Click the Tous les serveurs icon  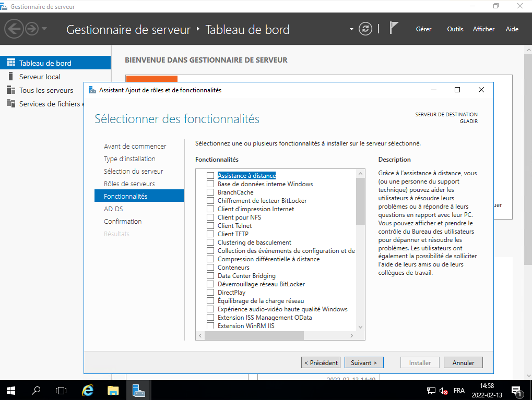11,90
